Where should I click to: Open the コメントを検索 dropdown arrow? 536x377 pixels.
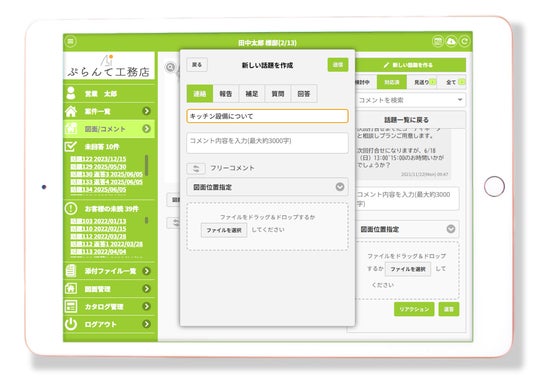tap(460, 100)
